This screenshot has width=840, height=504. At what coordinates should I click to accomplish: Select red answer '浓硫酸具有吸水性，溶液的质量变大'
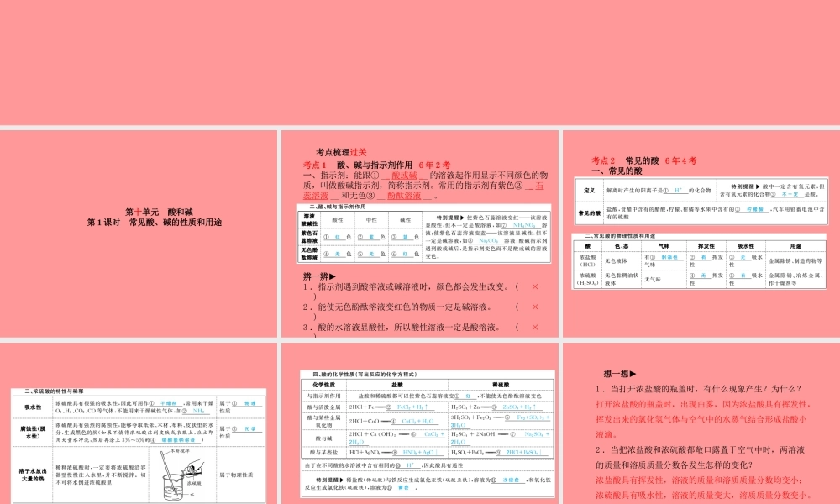pyautogui.click(x=704, y=496)
